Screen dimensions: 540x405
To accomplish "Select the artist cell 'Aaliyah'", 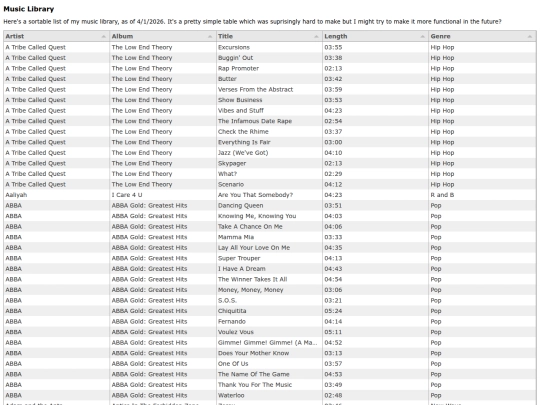I will point(56,195).
